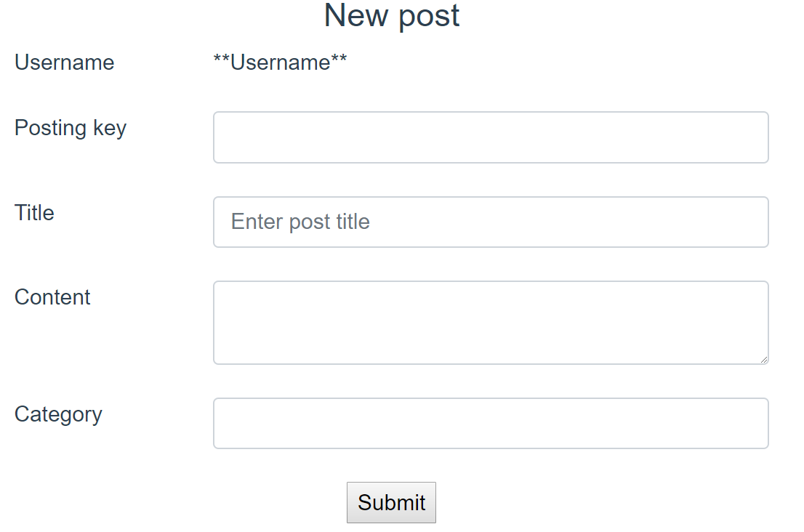
Task: Click the asterisks after Username value
Action: click(x=339, y=58)
